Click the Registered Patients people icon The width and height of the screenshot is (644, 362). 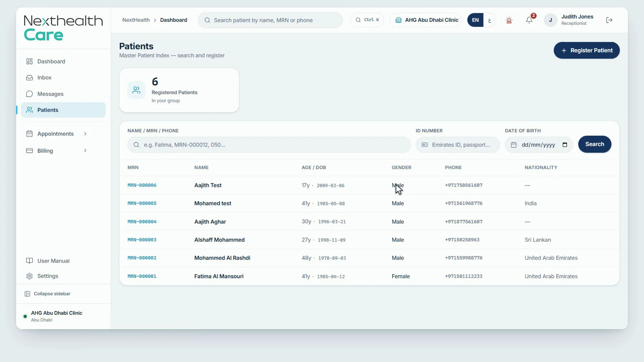click(x=136, y=90)
